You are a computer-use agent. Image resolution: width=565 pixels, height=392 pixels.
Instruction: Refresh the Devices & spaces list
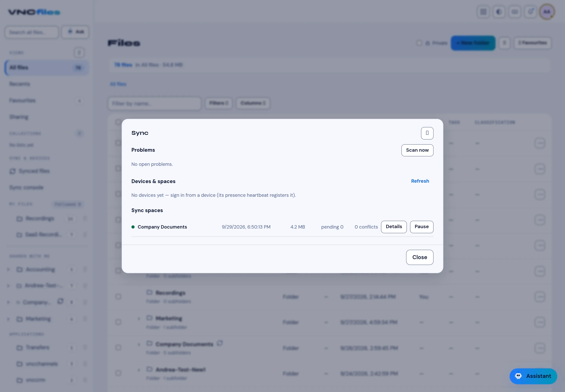(420, 181)
